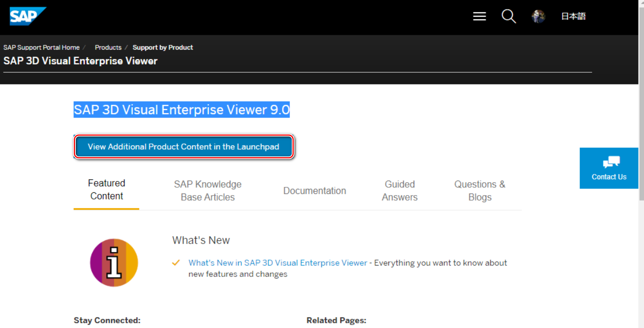Click View Additional Product Content in the Launchpad
The image size is (644, 328).
[x=184, y=147]
